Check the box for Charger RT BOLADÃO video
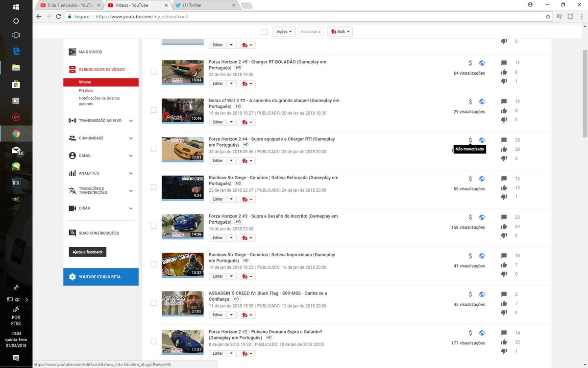588x368 pixels. 153,71
